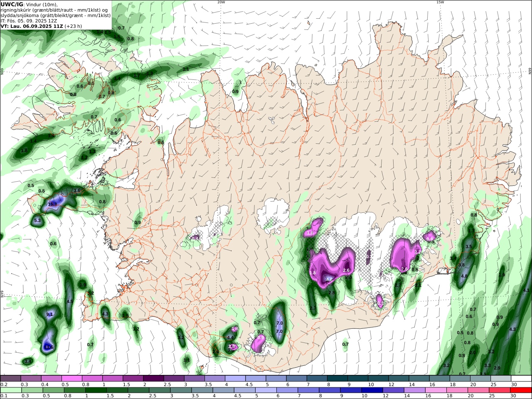Click the 3.6 precipitation value
This screenshot has width=532, height=399.
point(77,191)
